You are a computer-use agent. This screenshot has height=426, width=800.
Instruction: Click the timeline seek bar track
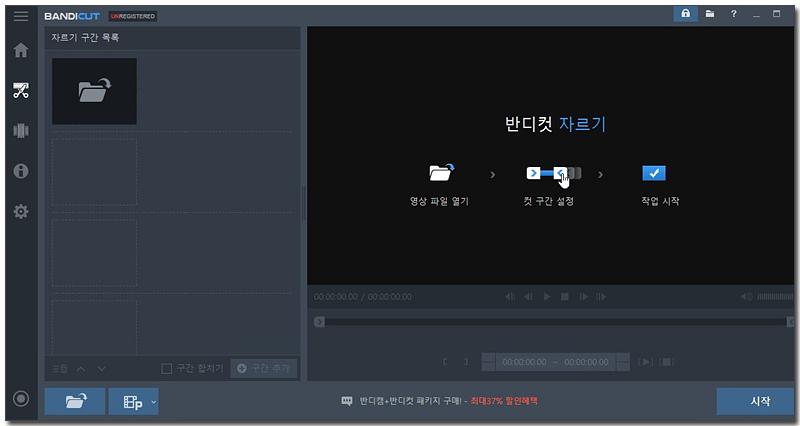(555, 322)
